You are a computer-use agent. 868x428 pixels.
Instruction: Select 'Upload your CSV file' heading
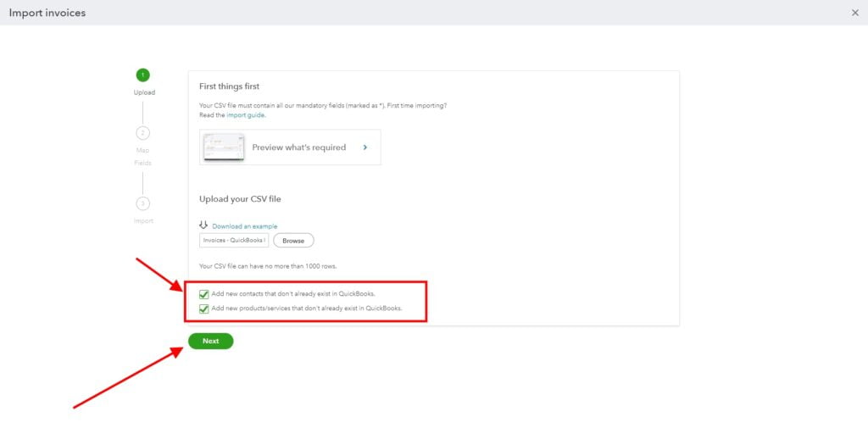pyautogui.click(x=240, y=199)
